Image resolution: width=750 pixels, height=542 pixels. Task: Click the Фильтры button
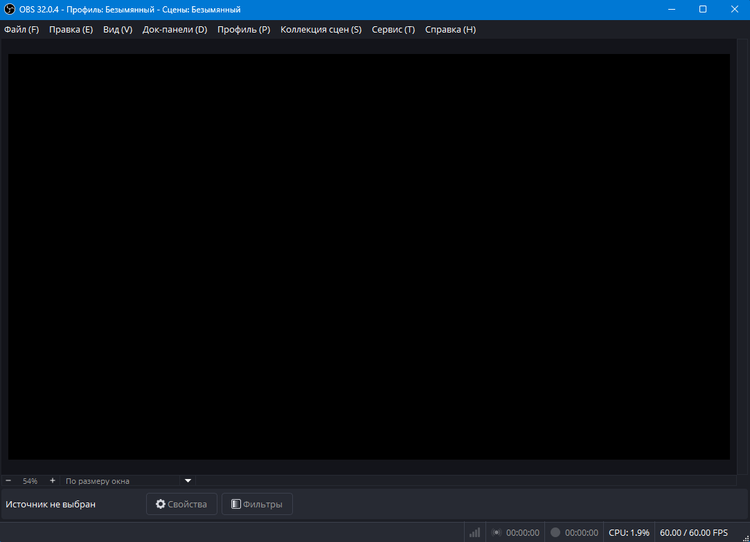coord(257,504)
